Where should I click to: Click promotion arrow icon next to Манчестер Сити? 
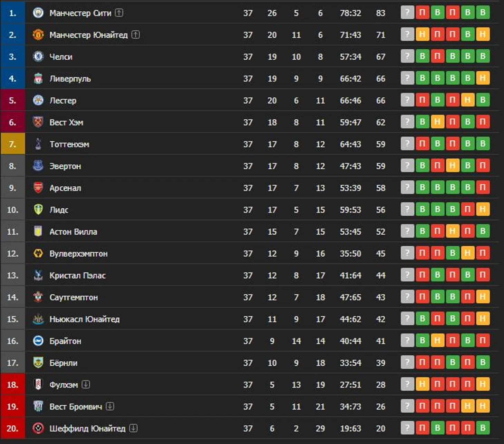point(119,13)
